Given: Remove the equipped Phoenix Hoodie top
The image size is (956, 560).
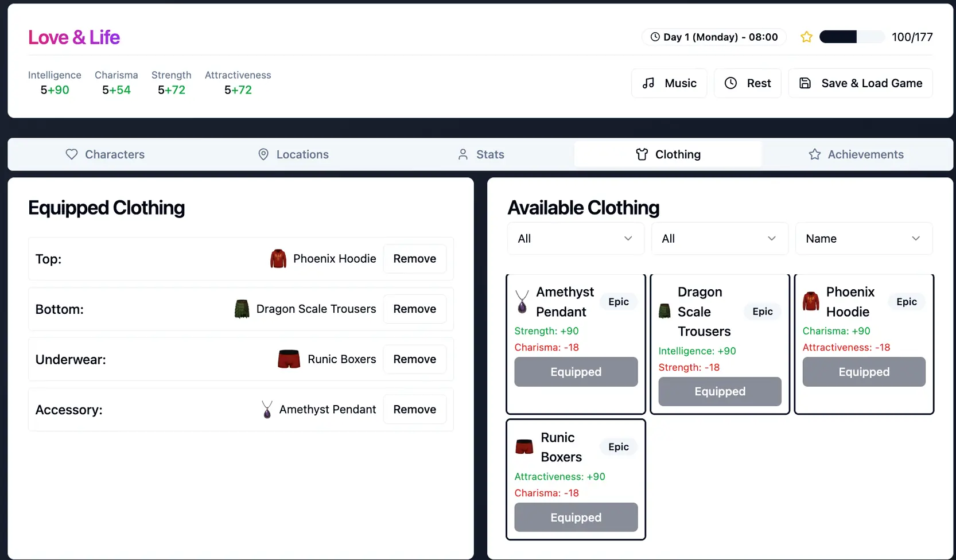Looking at the screenshot, I should (x=414, y=259).
